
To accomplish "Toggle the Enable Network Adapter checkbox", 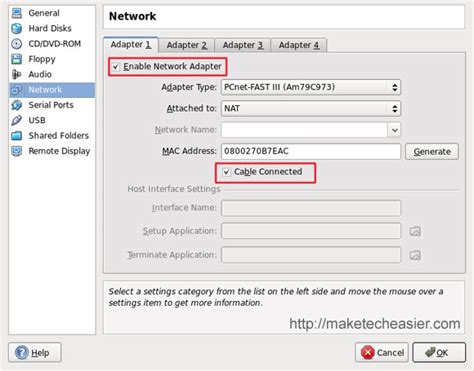I will (x=115, y=67).
